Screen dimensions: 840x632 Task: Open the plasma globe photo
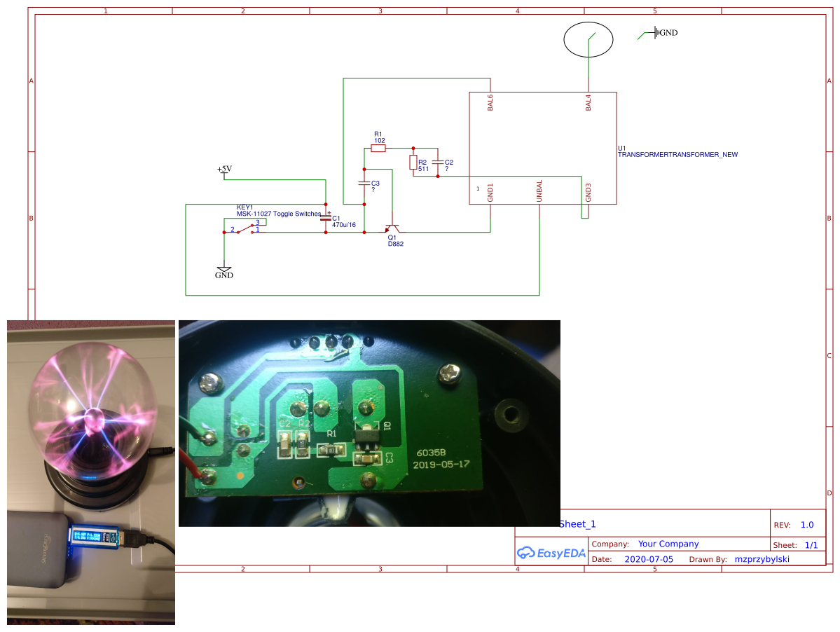(x=91, y=472)
